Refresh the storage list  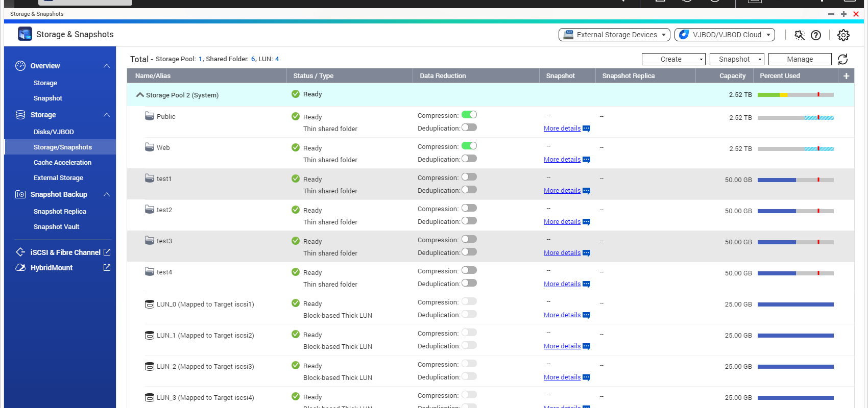pyautogui.click(x=843, y=59)
